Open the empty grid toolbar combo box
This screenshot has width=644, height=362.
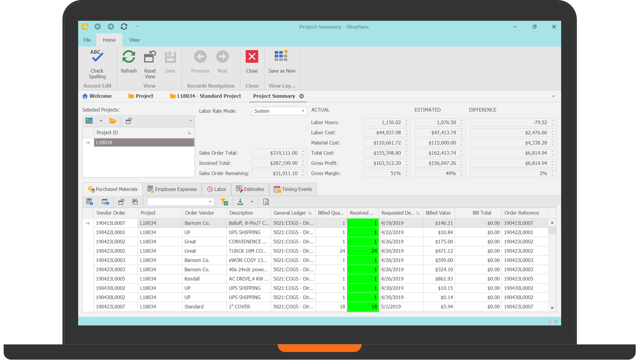pyautogui.click(x=210, y=202)
